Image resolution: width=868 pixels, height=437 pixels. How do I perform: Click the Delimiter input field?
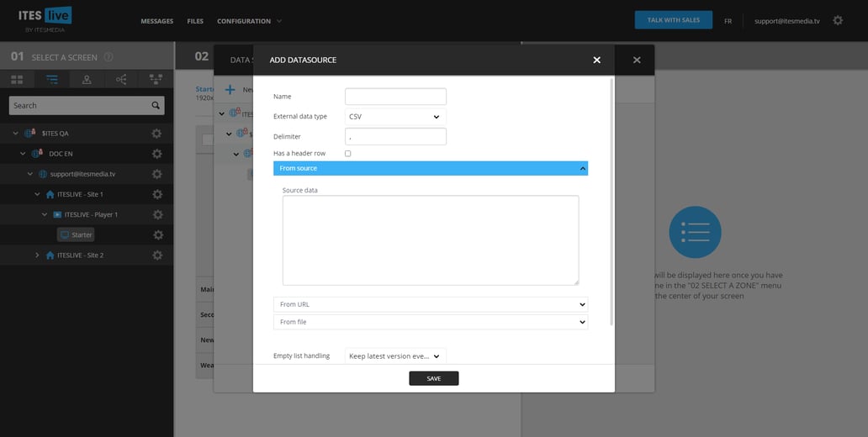[395, 137]
